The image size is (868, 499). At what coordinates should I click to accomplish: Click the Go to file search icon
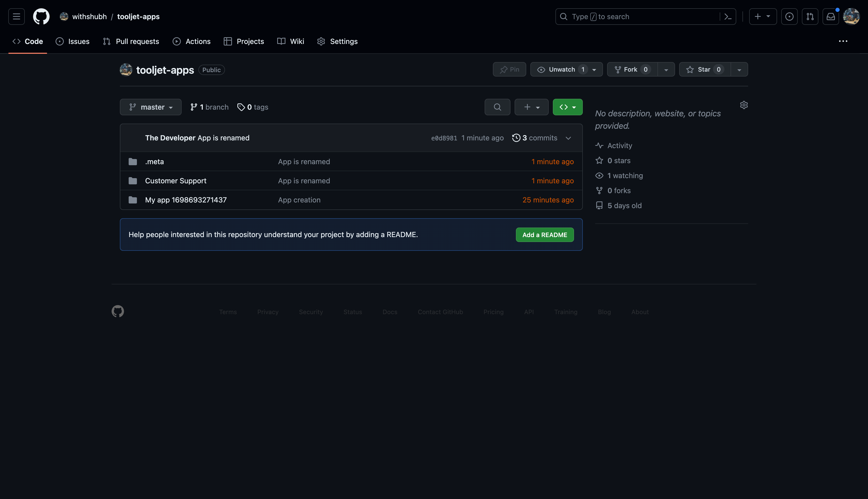pos(497,107)
